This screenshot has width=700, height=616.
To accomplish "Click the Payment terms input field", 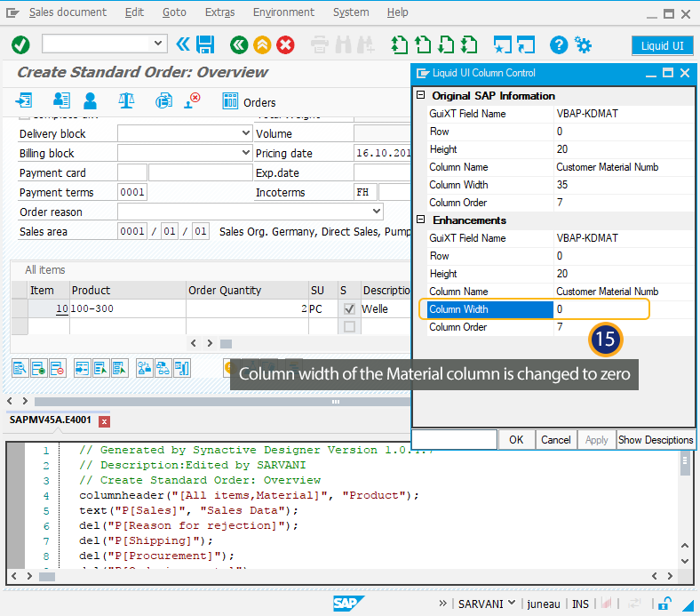I will [132, 192].
